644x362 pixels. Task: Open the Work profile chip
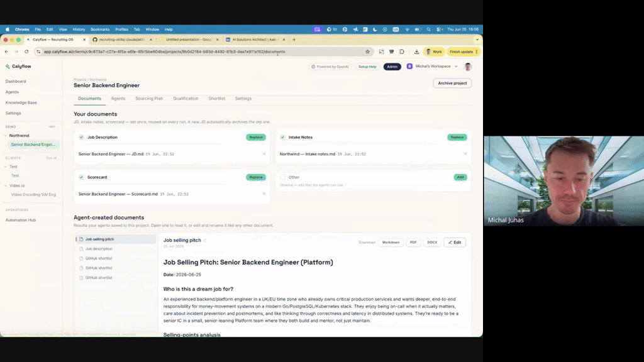point(434,52)
